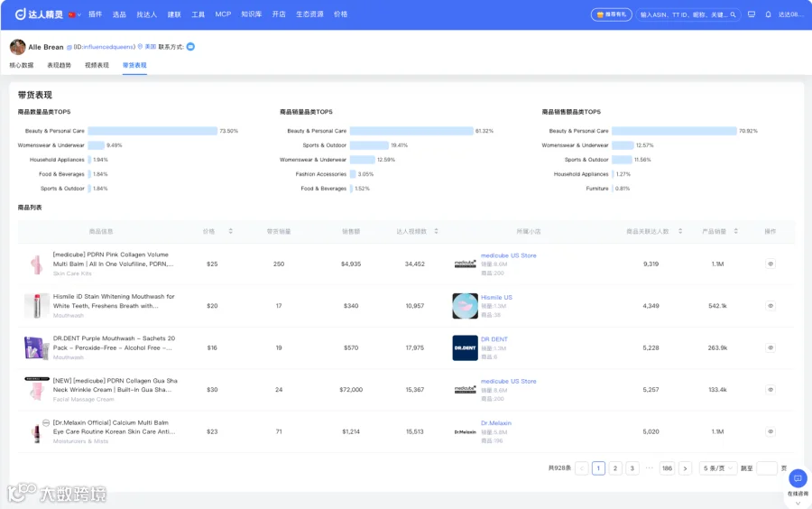Click the DR.DENT shop logo

(465, 347)
